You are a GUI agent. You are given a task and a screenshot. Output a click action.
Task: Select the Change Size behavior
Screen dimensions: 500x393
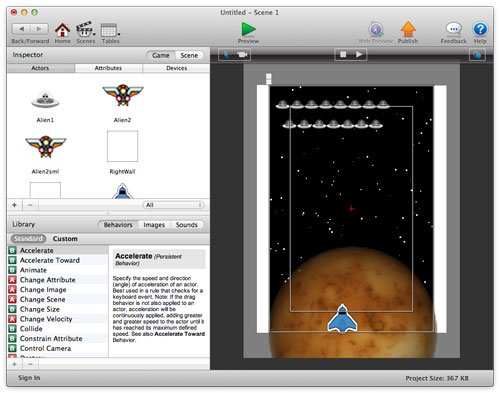58,309
